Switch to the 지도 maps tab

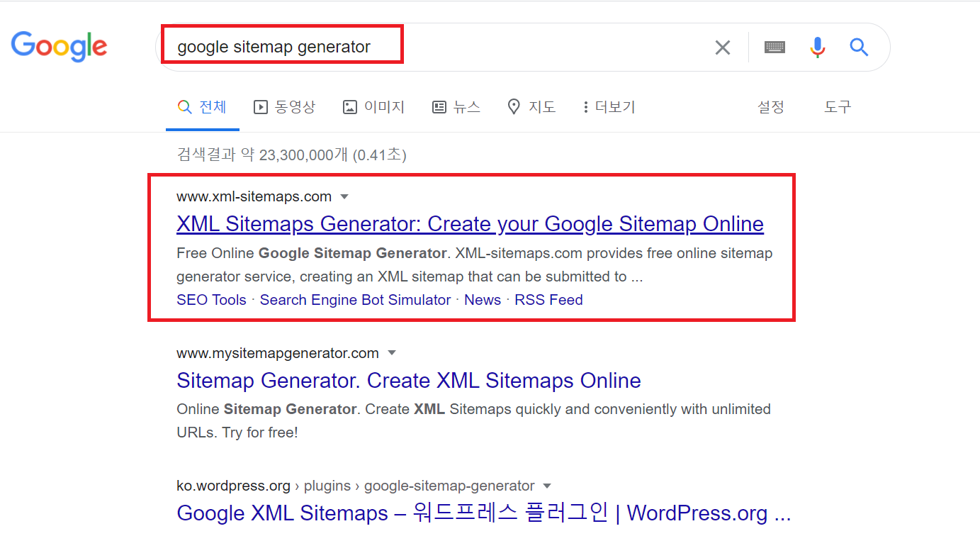coord(531,107)
